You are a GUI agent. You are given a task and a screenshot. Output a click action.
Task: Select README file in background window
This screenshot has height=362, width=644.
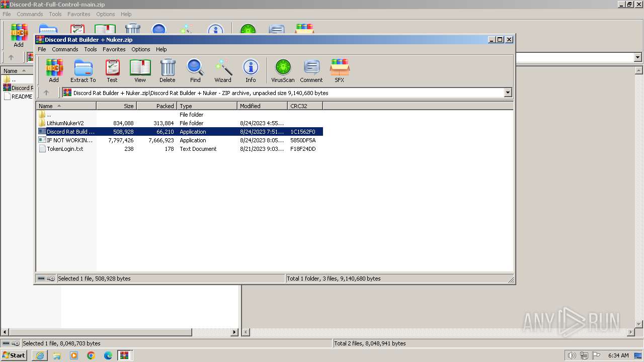pos(18,97)
